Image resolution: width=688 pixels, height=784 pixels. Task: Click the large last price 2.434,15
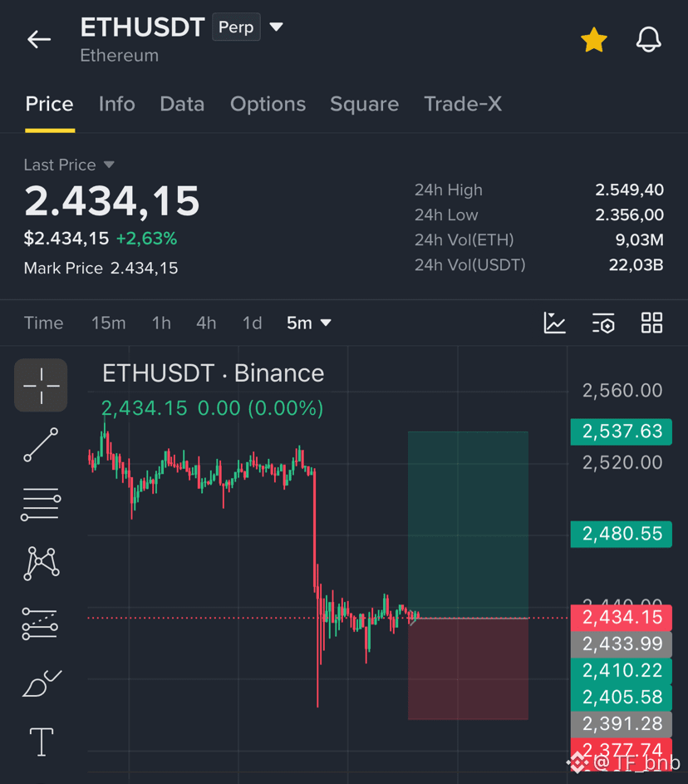[112, 202]
